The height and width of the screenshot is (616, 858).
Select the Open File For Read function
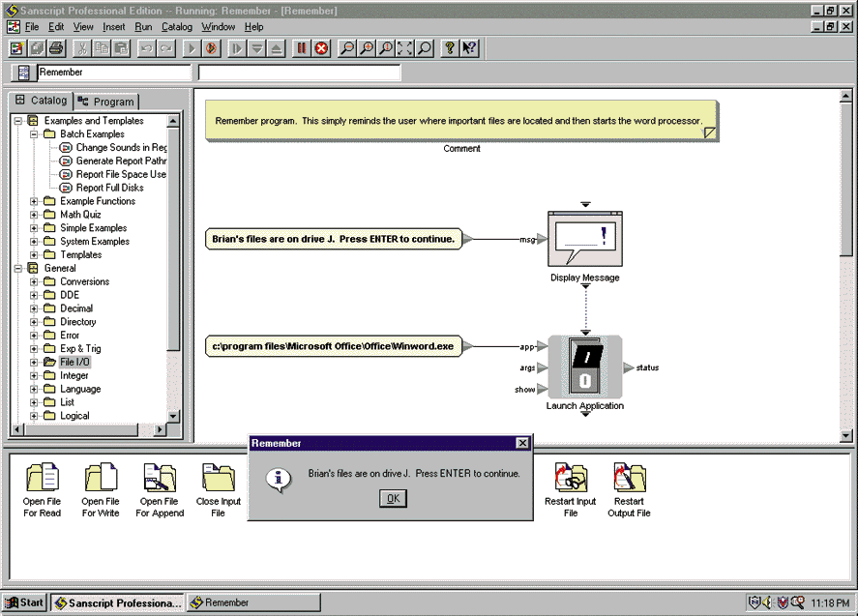(43, 489)
